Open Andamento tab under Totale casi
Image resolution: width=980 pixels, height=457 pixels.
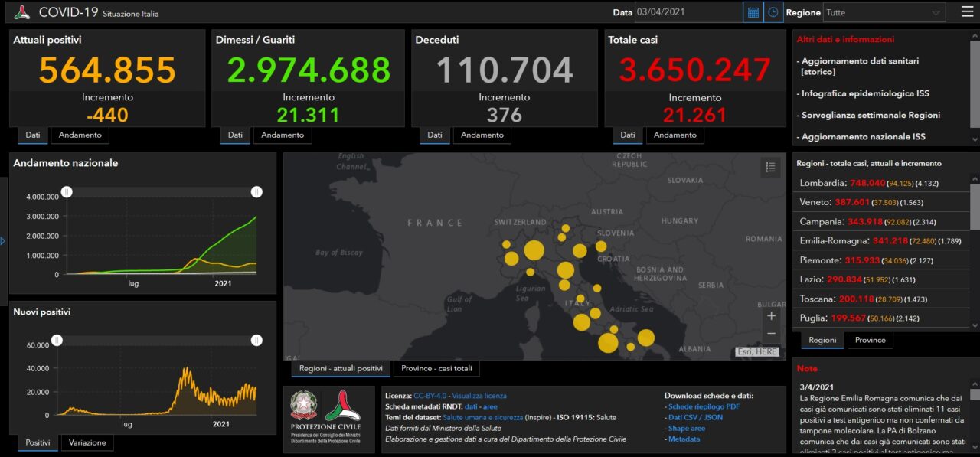point(675,135)
